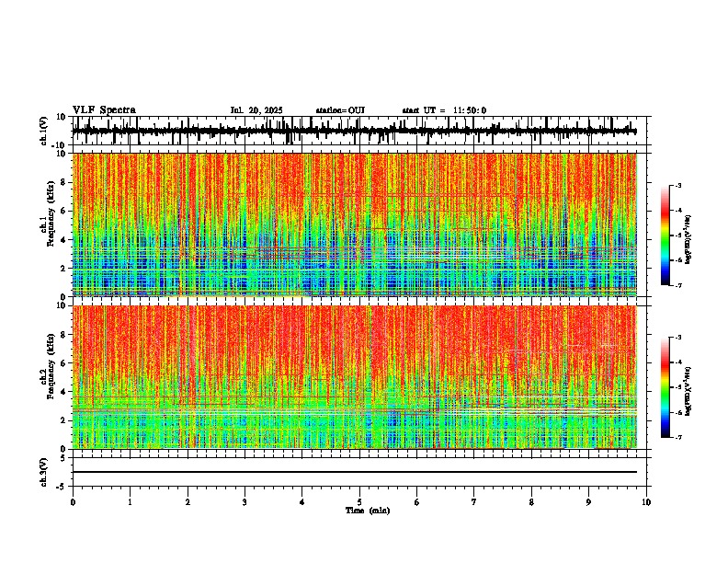Click the ch.2 colorbar log(PSD) unit label
Screen dimensions: 728x563
pos(688,391)
